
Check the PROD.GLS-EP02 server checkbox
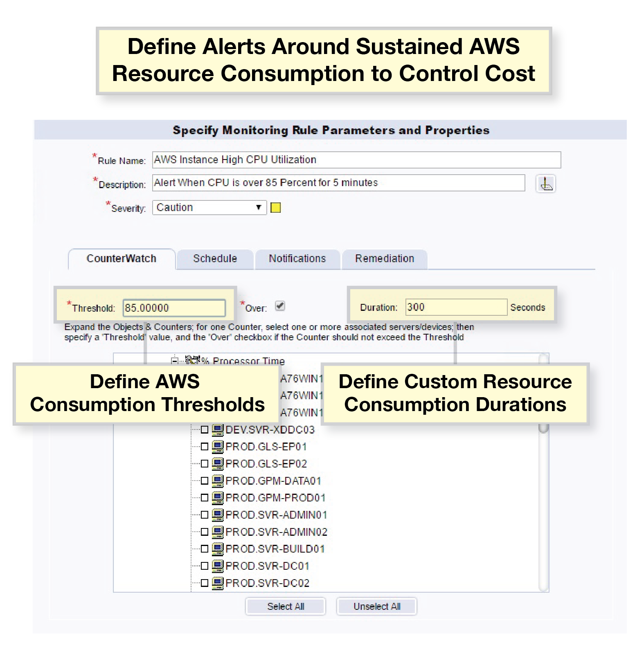[205, 464]
